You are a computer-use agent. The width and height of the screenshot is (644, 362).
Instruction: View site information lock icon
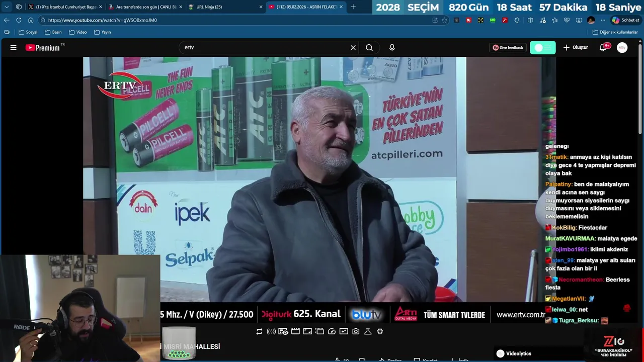click(x=43, y=20)
